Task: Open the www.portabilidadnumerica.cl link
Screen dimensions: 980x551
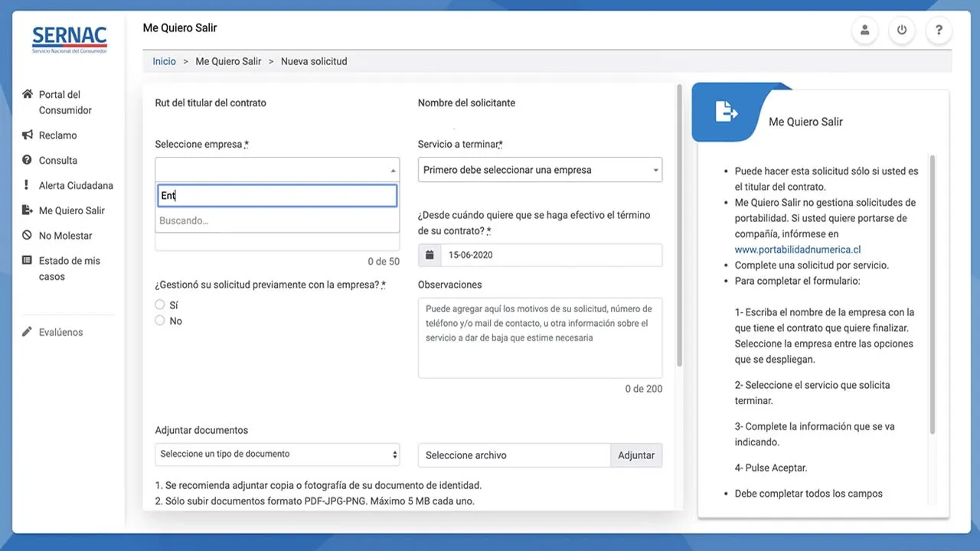Action: point(798,249)
